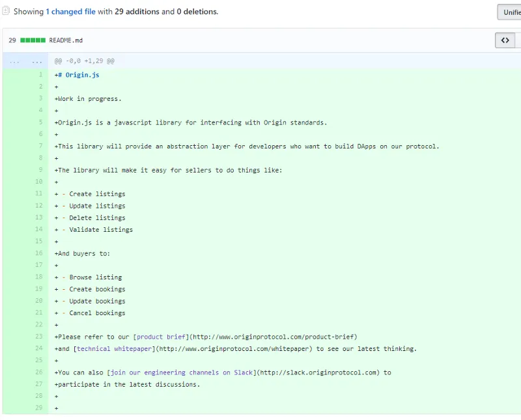Click the slack.originprotocol.com URL

[318, 373]
